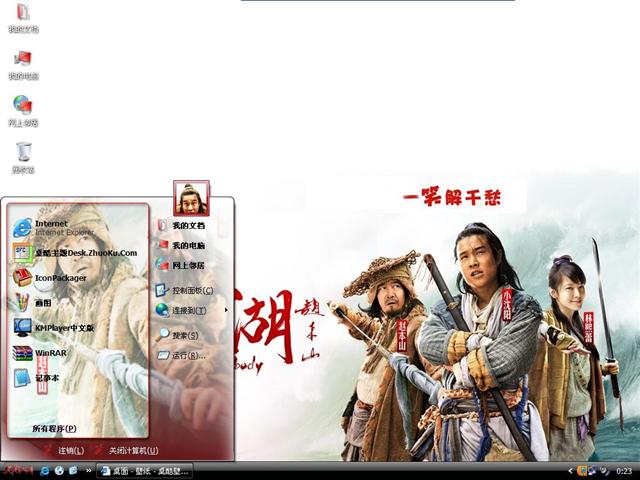Expand hidden system tray icons arrow

point(570,471)
